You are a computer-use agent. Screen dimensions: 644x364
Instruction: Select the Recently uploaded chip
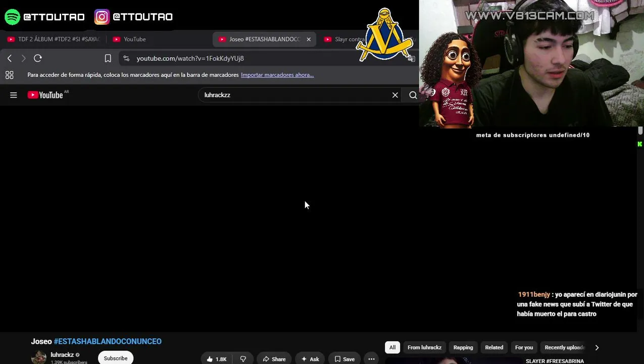[x=564, y=347]
